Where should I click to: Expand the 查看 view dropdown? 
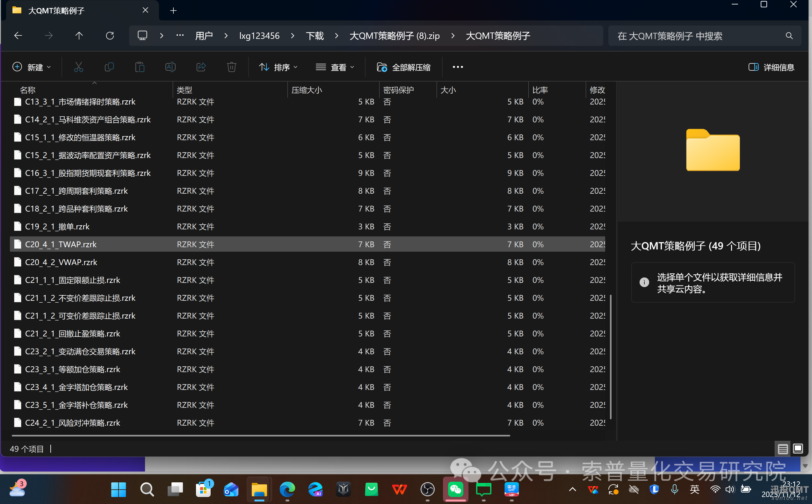(335, 67)
